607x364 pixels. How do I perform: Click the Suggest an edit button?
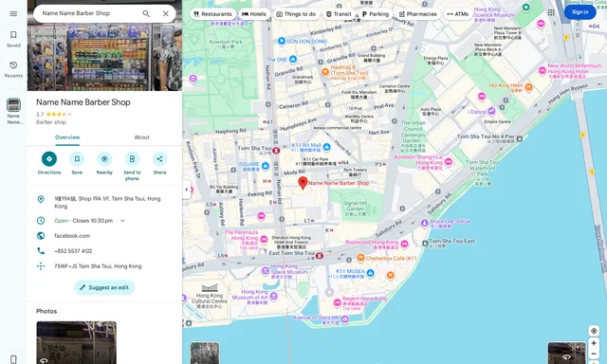[104, 287]
